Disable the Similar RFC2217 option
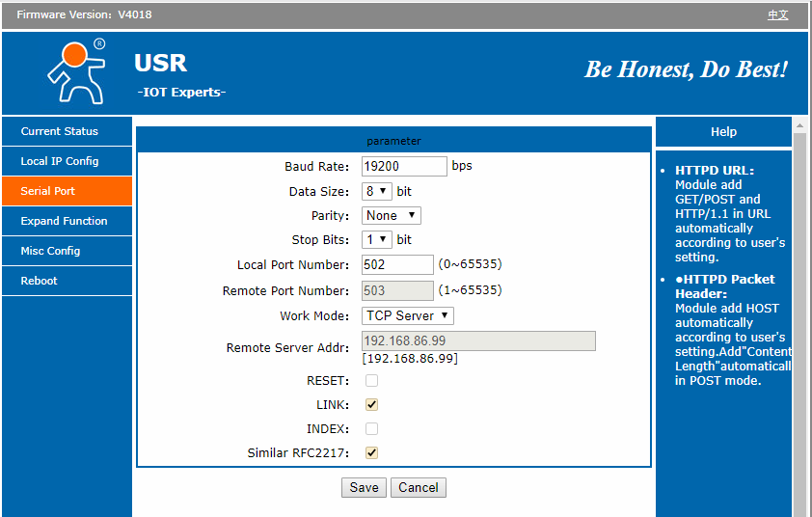This screenshot has height=517, width=812. point(371,453)
